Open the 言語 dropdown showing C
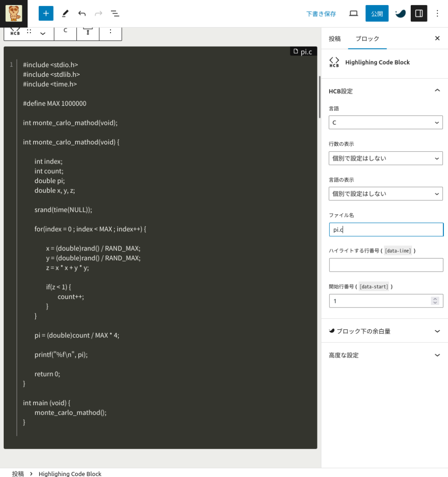Screen dimensions: 448x477 point(386,123)
